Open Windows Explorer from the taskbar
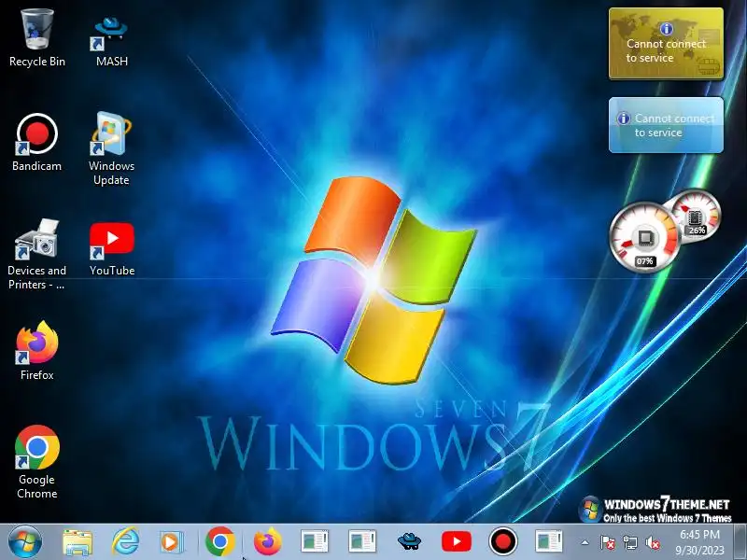The width and height of the screenshot is (747, 560). point(78,542)
